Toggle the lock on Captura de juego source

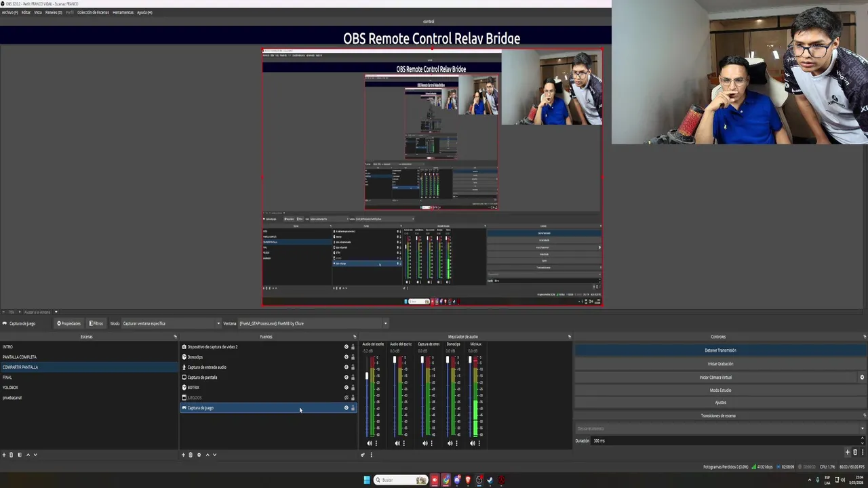353,408
